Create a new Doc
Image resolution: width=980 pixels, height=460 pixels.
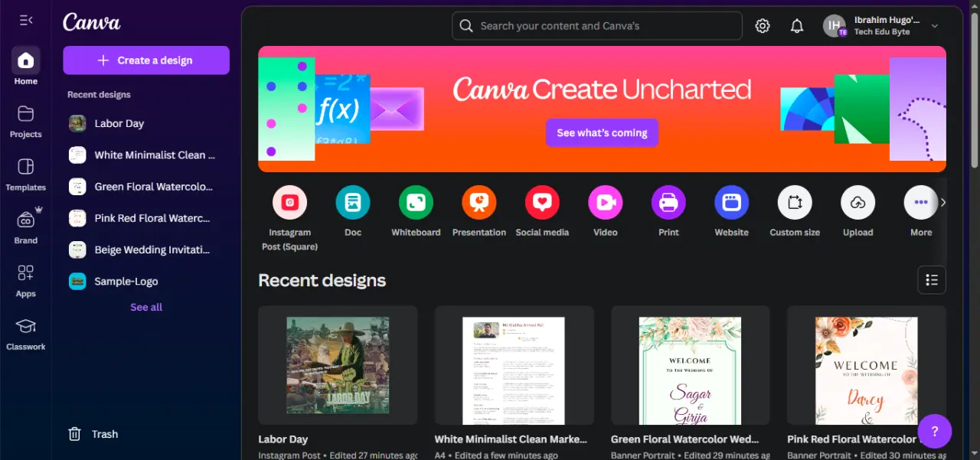pyautogui.click(x=353, y=212)
